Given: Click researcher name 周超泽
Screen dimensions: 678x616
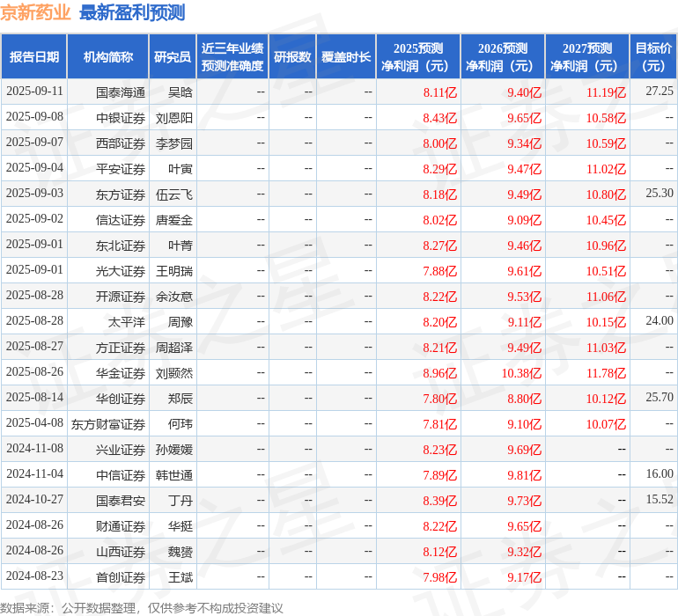Looking at the screenshot, I should (174, 348).
